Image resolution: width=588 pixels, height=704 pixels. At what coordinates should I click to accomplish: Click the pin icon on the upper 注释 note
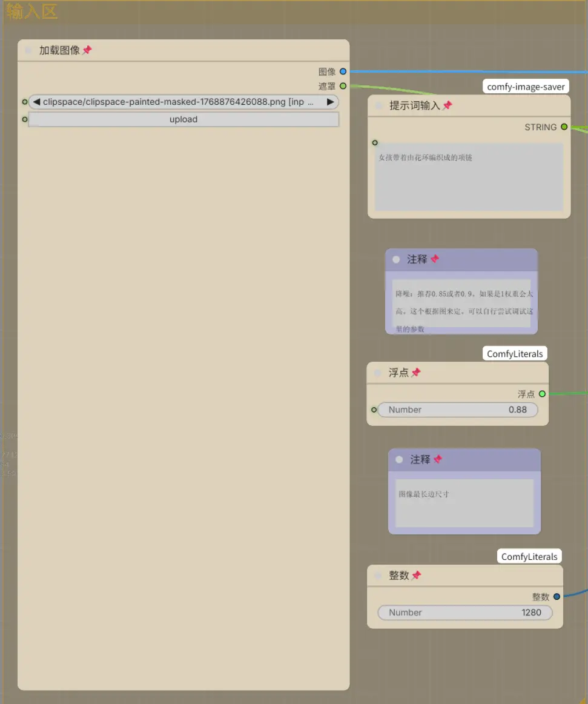[x=435, y=259]
